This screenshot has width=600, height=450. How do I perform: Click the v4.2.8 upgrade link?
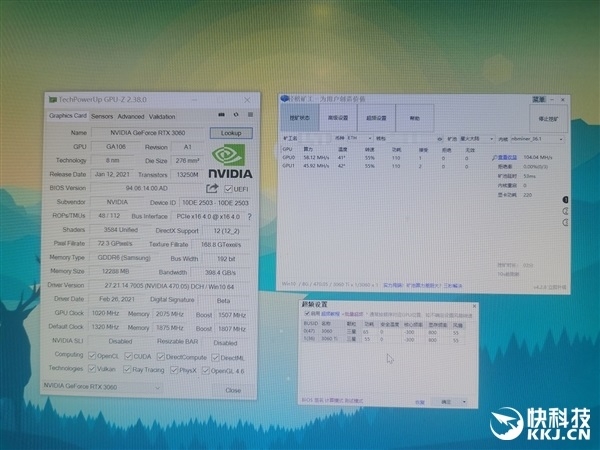click(549, 287)
